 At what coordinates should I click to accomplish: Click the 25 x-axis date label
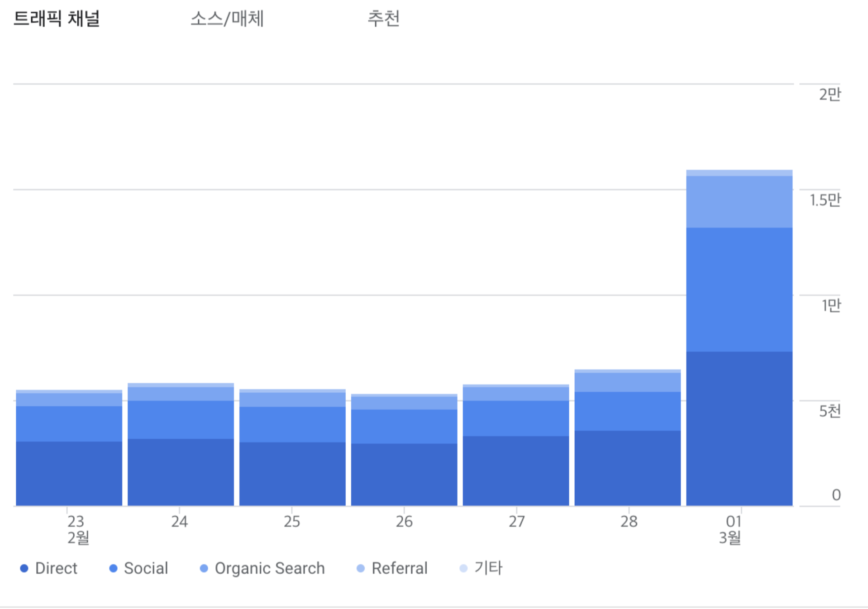pos(292,522)
